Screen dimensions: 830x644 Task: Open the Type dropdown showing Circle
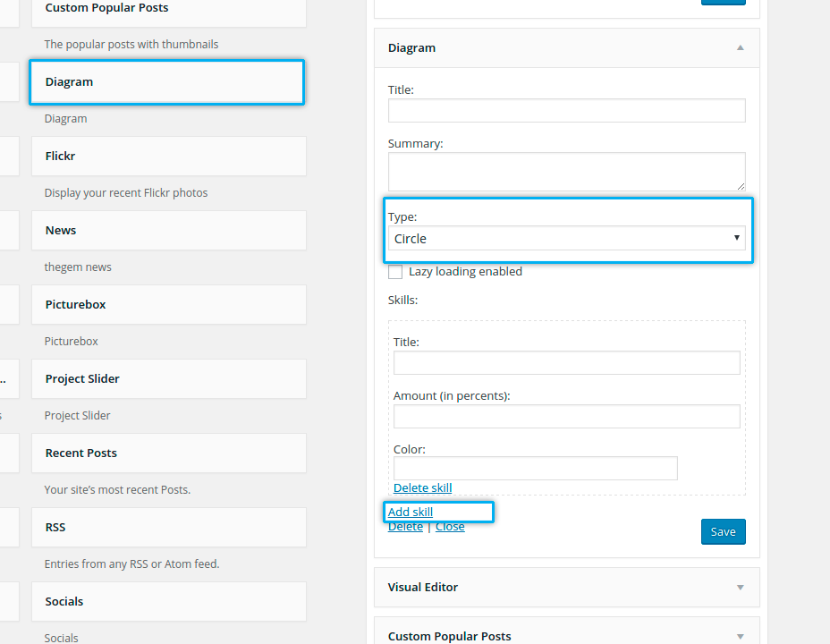coord(567,239)
